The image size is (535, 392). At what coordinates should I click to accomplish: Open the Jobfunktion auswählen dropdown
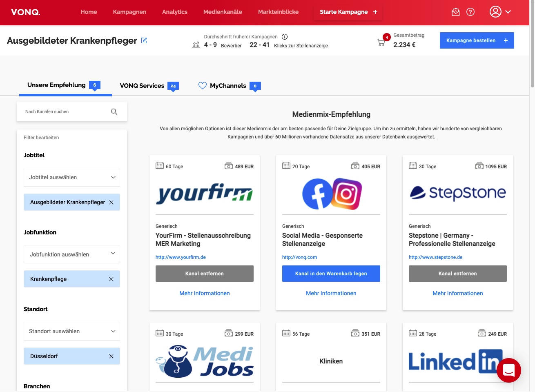pos(72,254)
